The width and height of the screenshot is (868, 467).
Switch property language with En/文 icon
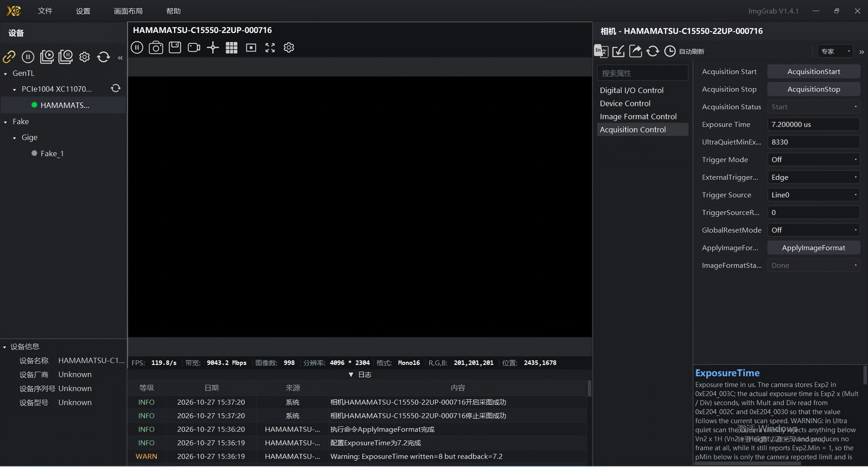pyautogui.click(x=601, y=51)
